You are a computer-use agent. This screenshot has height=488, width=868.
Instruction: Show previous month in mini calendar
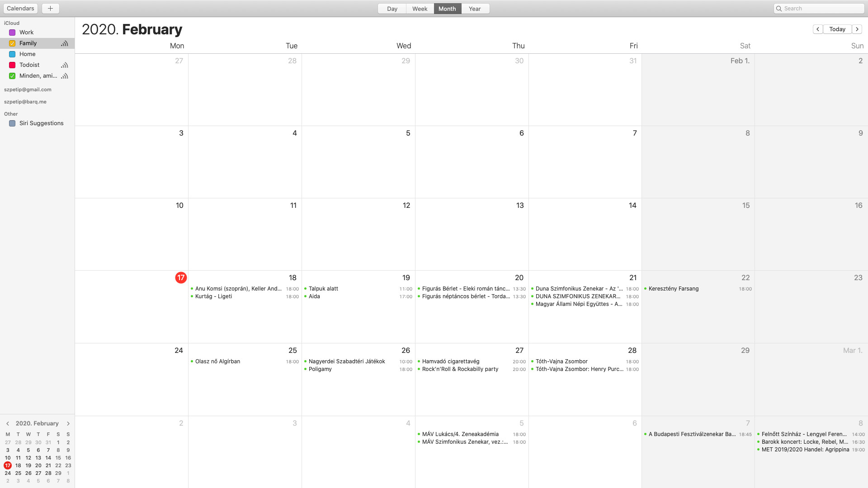click(8, 423)
